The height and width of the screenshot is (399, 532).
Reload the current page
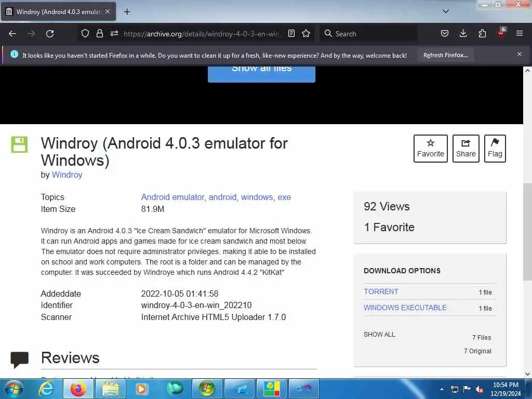50,34
